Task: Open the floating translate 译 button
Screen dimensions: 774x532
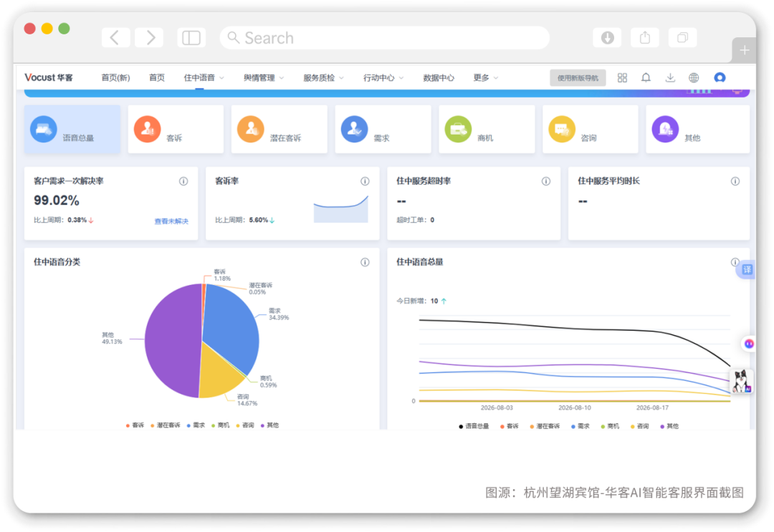Action: tap(746, 269)
